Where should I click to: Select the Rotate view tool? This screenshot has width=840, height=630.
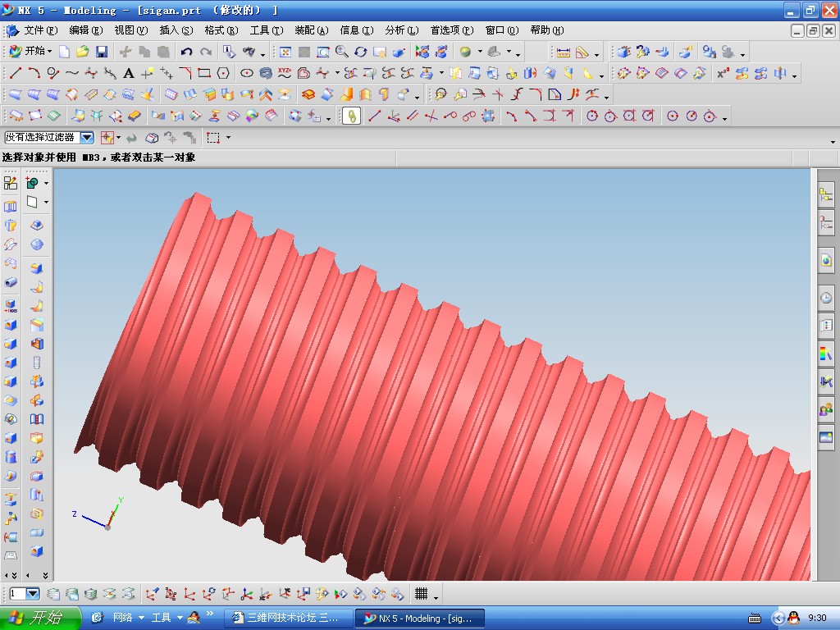(x=361, y=52)
